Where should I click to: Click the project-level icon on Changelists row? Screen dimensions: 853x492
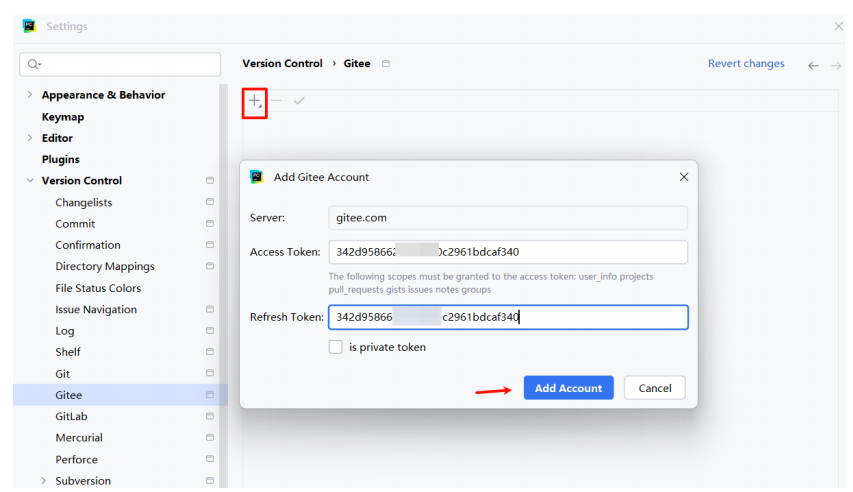[x=210, y=202]
